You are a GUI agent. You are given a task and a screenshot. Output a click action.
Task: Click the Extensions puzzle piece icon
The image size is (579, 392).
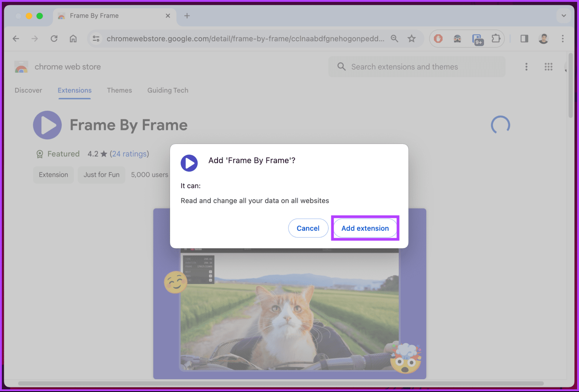pyautogui.click(x=496, y=38)
